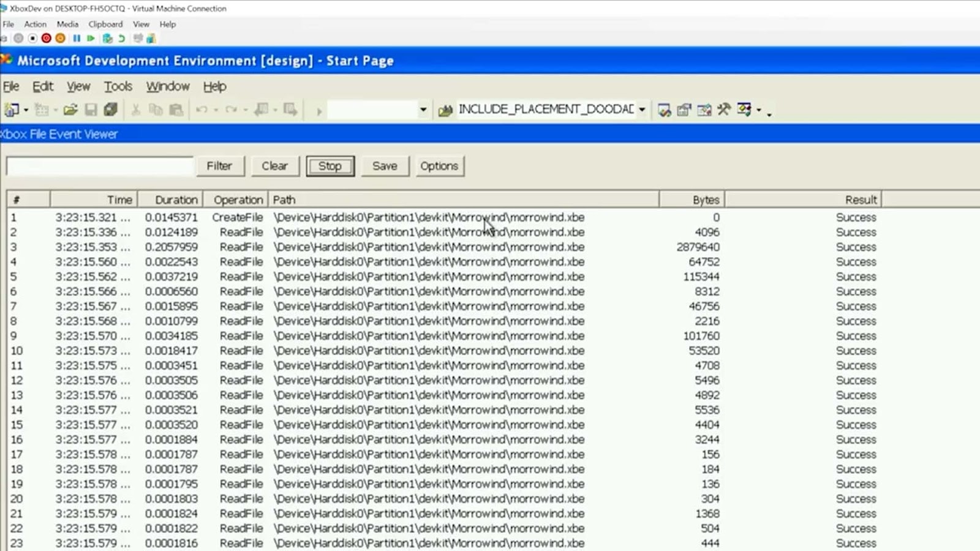Open the Solution Explorer icon

[x=664, y=110]
